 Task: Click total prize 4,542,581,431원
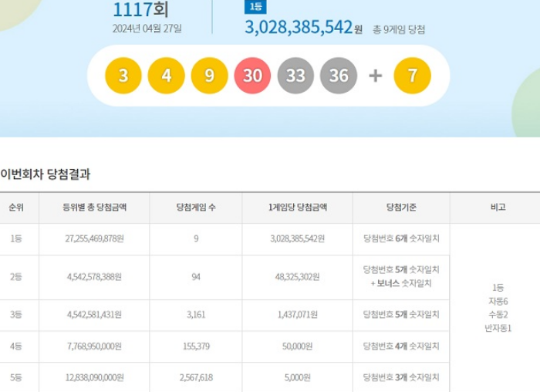pos(94,315)
